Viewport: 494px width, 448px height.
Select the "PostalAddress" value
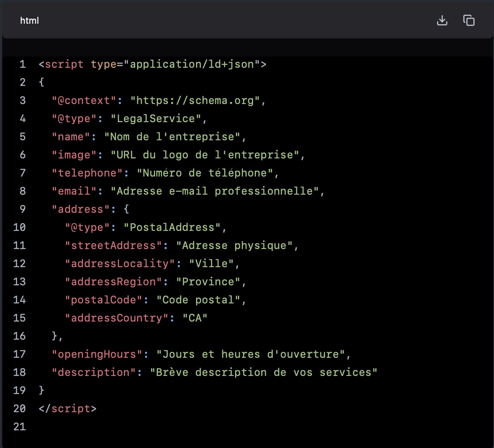coord(172,227)
